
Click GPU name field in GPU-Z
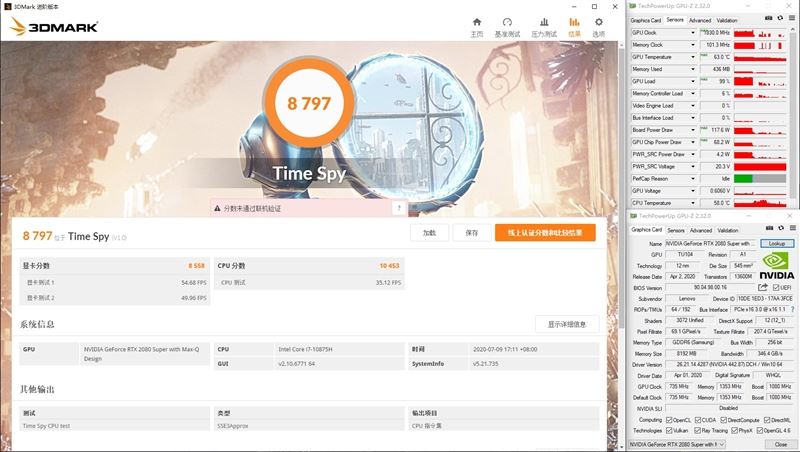pos(711,243)
